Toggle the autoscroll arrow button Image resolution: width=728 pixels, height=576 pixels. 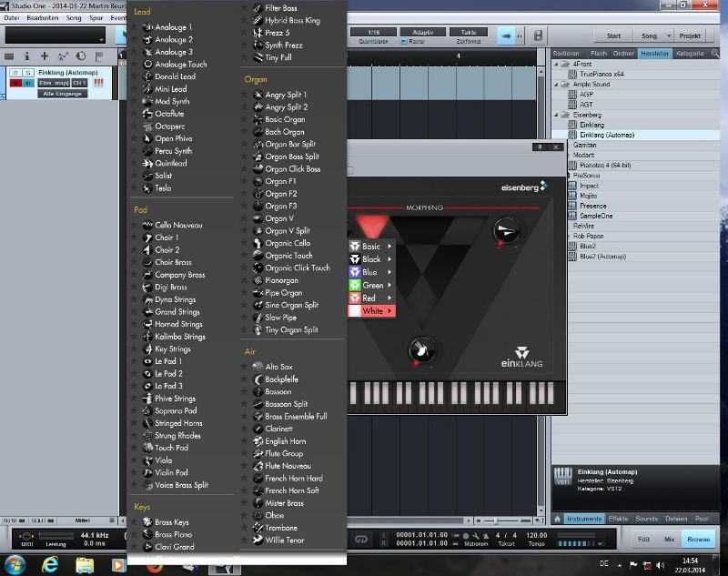click(506, 35)
